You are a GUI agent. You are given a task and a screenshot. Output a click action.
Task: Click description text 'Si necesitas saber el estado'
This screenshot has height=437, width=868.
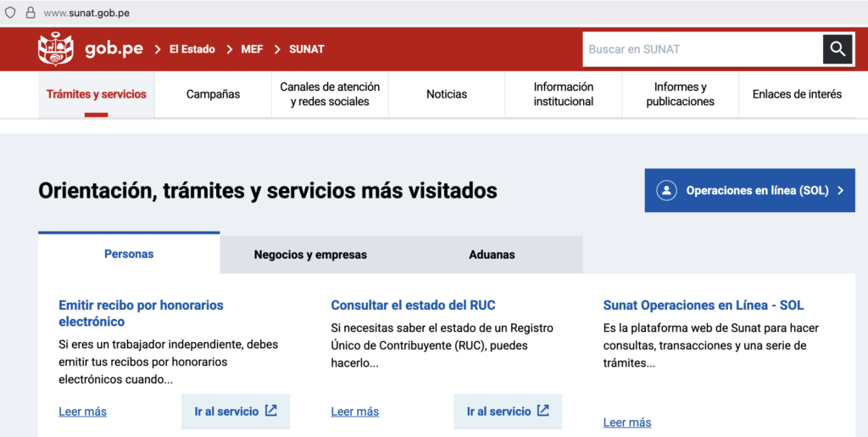[x=442, y=345]
